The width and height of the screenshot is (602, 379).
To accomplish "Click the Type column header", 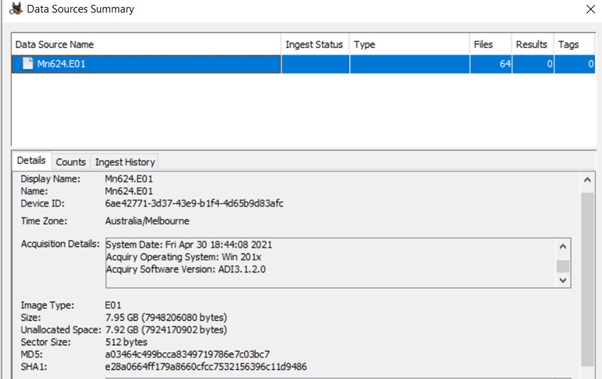I will (409, 45).
